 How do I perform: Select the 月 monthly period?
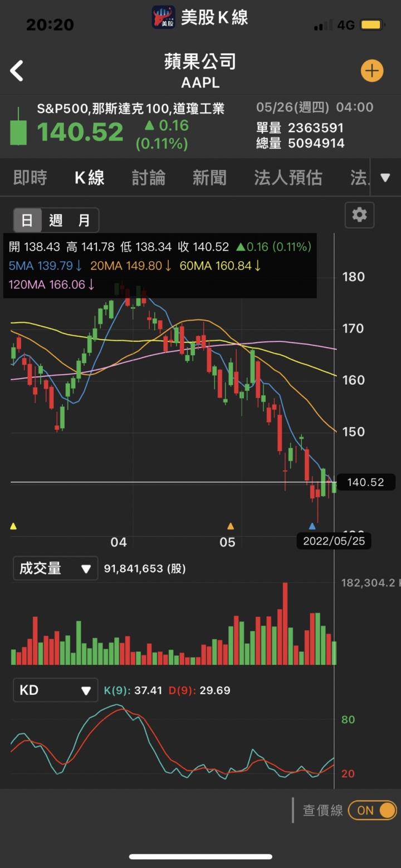84,220
